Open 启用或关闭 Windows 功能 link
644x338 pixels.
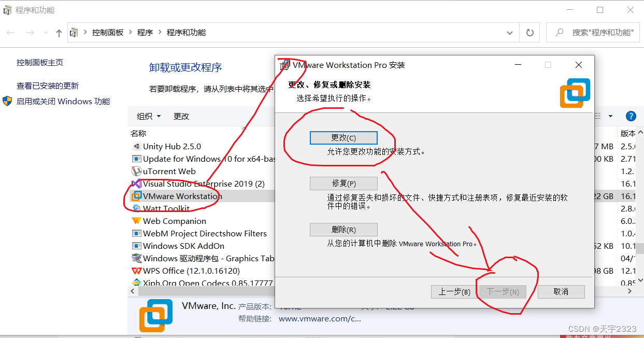coord(63,101)
